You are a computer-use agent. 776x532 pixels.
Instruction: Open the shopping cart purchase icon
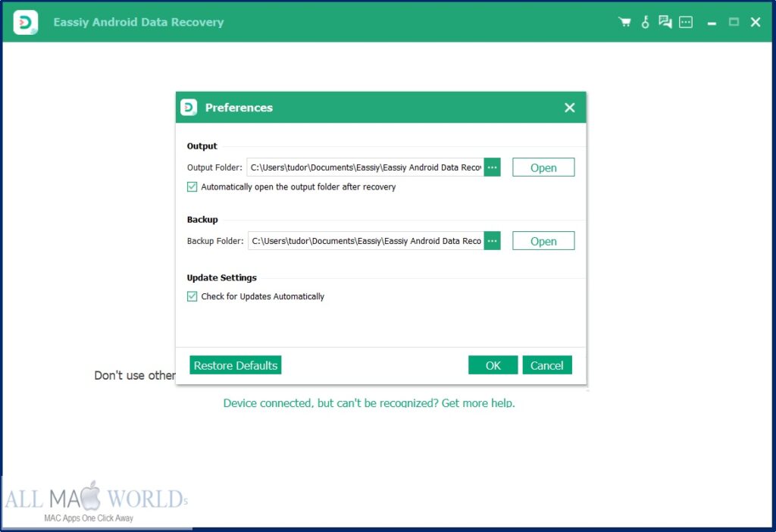(624, 22)
